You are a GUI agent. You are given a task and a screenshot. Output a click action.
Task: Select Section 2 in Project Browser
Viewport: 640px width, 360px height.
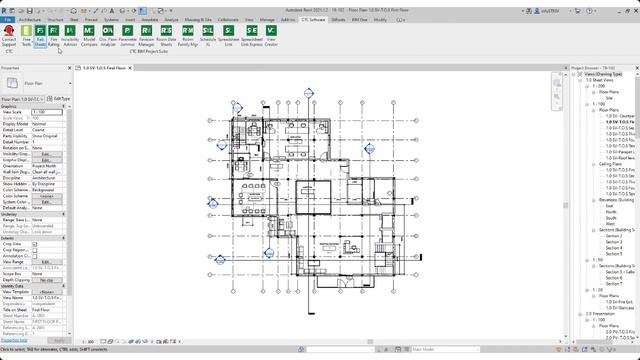click(614, 236)
